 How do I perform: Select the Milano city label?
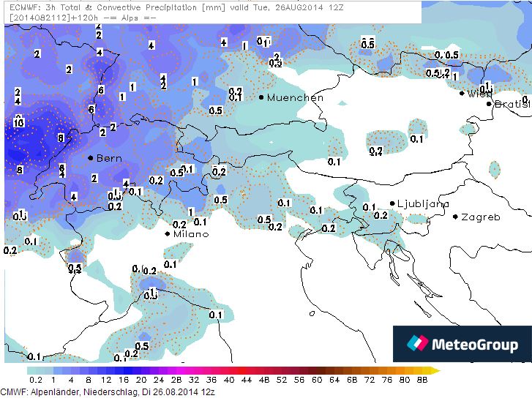pyautogui.click(x=191, y=234)
